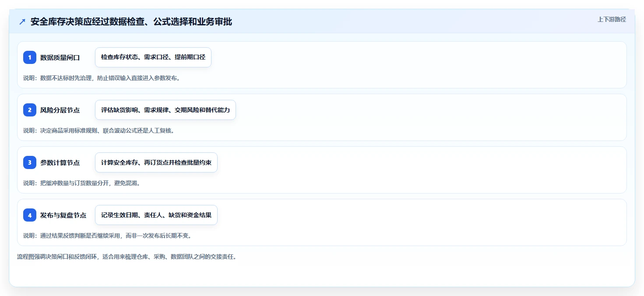Click the footer text 流程图强调决策闸口和反馈闭环
The image size is (644, 296).
point(127,257)
